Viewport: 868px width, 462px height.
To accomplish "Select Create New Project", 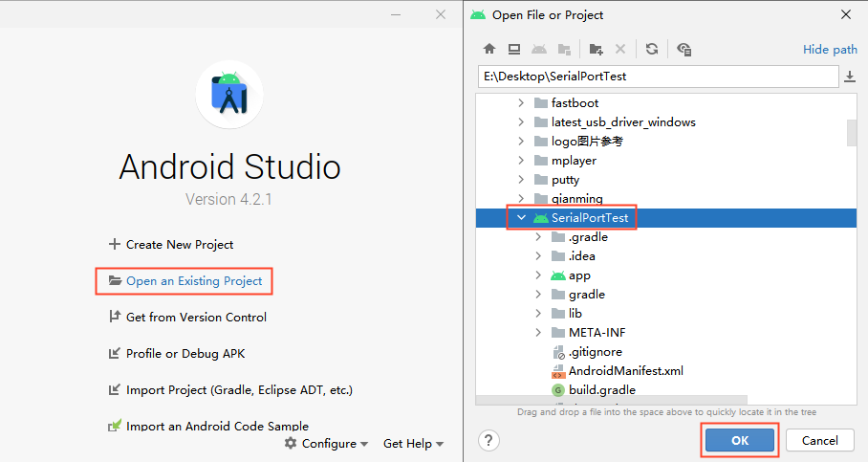I will click(179, 245).
